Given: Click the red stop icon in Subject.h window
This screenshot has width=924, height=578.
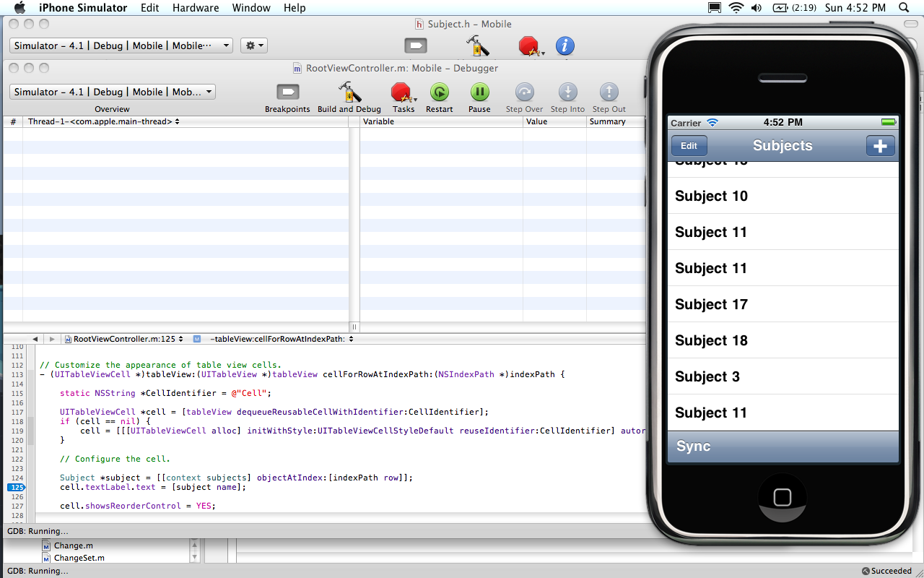Looking at the screenshot, I should coord(530,46).
